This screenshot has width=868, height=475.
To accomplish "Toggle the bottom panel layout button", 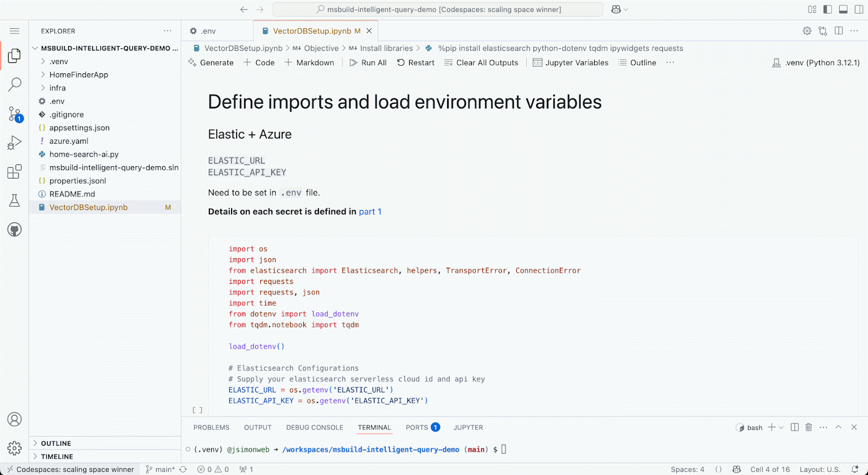I will pos(843,9).
